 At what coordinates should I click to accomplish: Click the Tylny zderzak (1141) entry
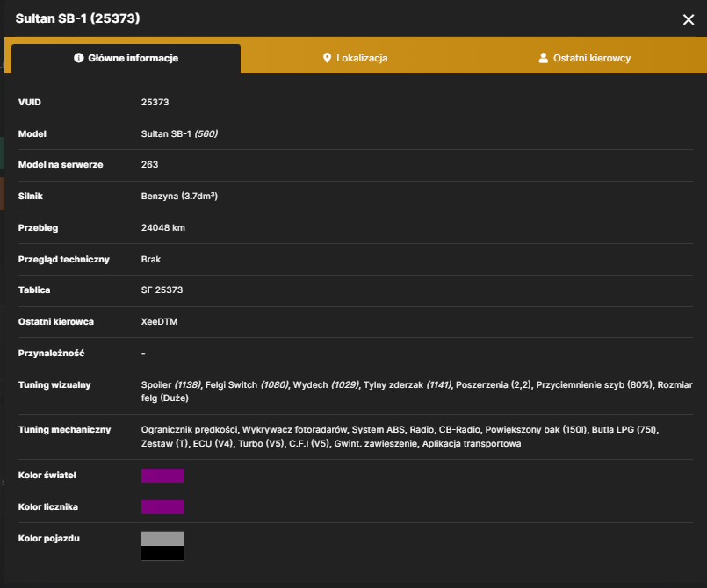click(408, 384)
